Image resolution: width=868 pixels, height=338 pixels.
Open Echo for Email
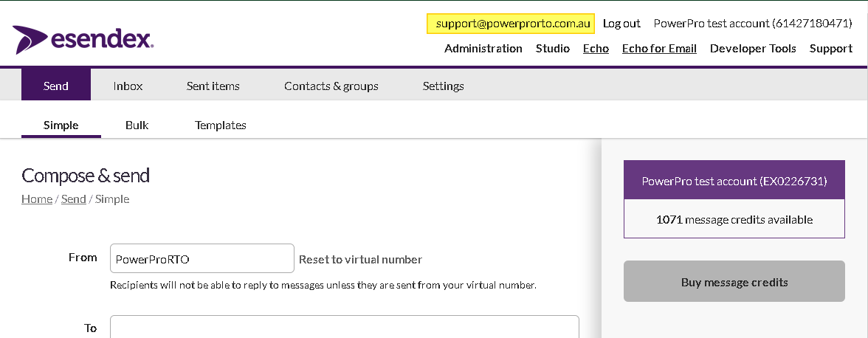pos(659,49)
